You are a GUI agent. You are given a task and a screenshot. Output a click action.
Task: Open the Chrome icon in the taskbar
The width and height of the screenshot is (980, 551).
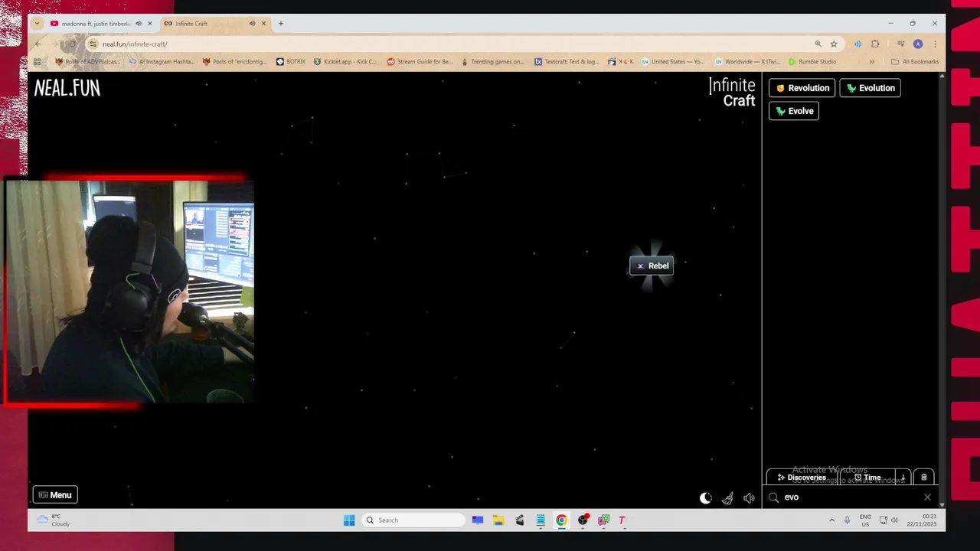pyautogui.click(x=561, y=520)
